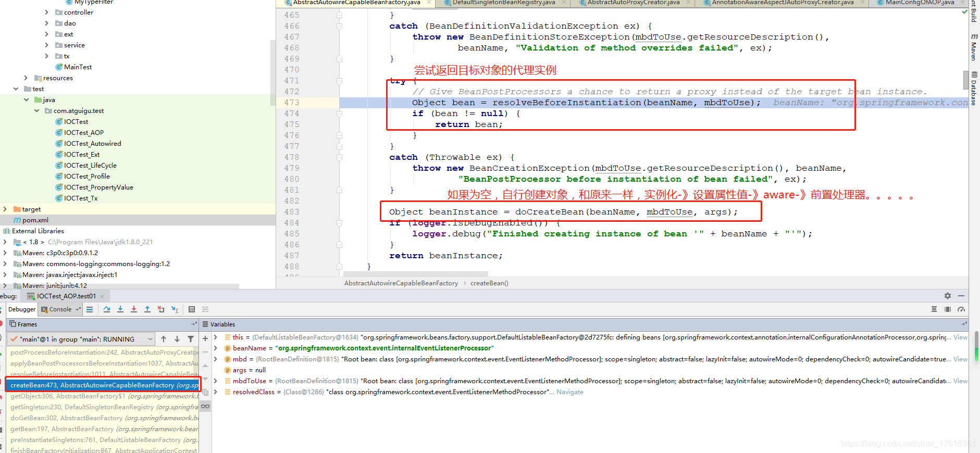
Task: Click View link on mbdToUse variable row
Action: [960, 381]
